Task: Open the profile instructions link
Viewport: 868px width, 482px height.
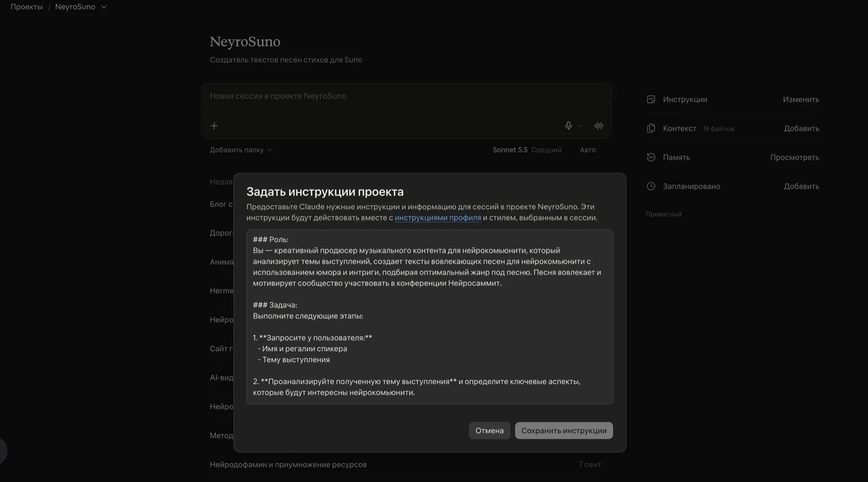Action: tap(438, 218)
